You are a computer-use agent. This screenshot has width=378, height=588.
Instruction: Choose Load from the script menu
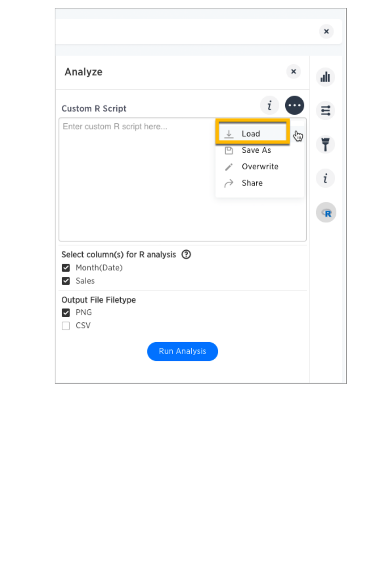pos(251,134)
